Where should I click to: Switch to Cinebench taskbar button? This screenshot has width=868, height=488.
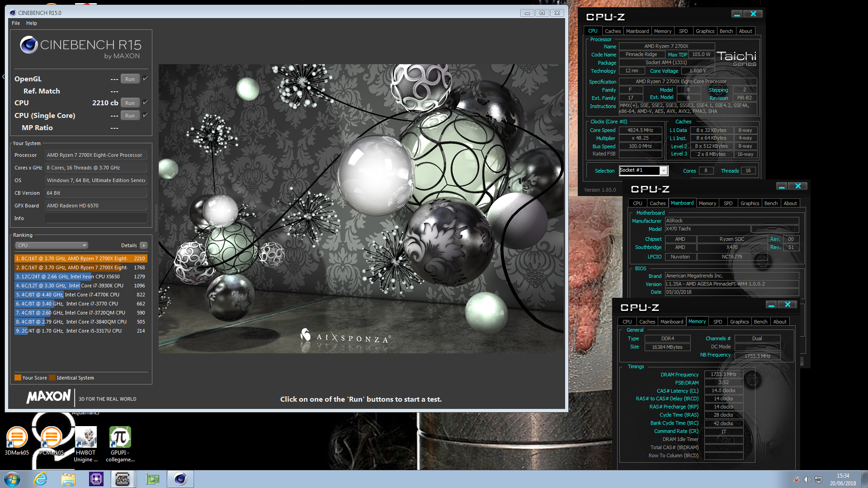tap(180, 479)
